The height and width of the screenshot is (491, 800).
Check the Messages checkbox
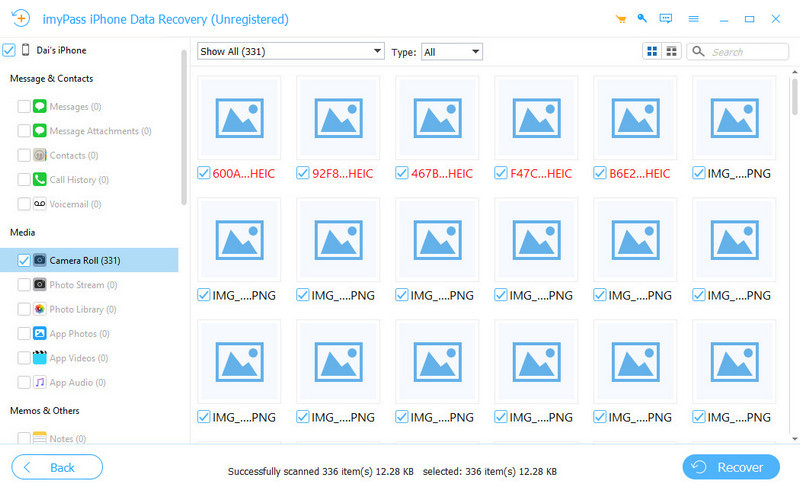point(23,107)
